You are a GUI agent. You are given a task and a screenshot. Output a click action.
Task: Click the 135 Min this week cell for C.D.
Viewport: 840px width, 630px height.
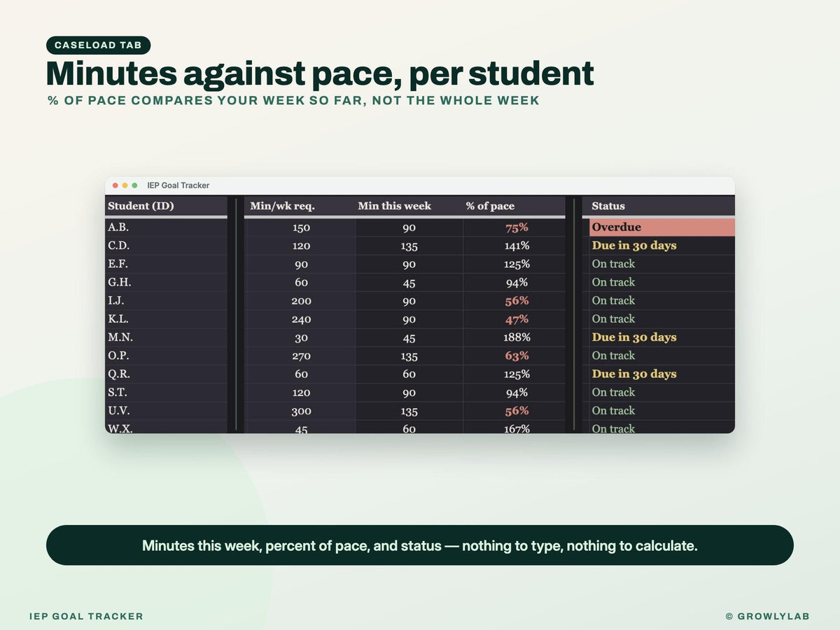click(x=409, y=246)
